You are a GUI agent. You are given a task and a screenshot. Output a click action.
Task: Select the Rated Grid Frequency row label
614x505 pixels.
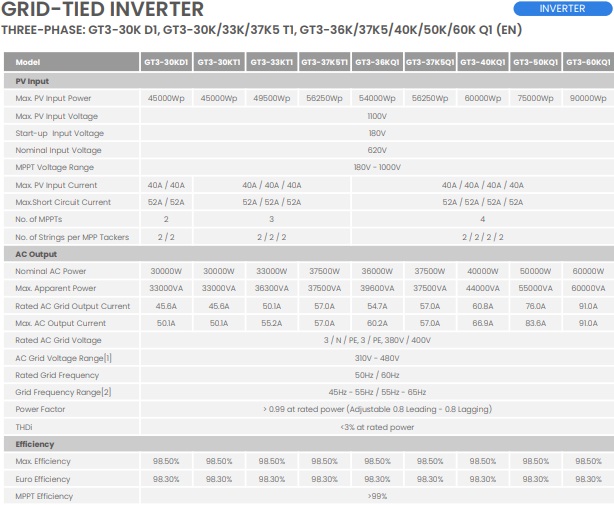pos(57,375)
